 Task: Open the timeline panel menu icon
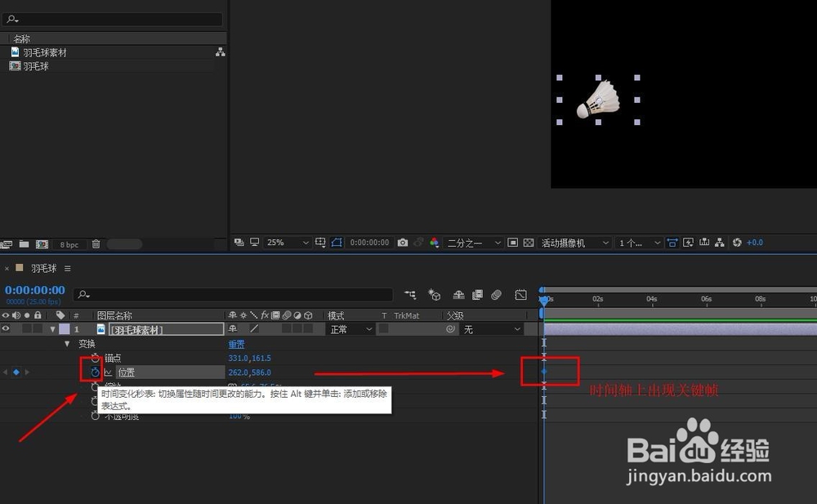(67, 269)
